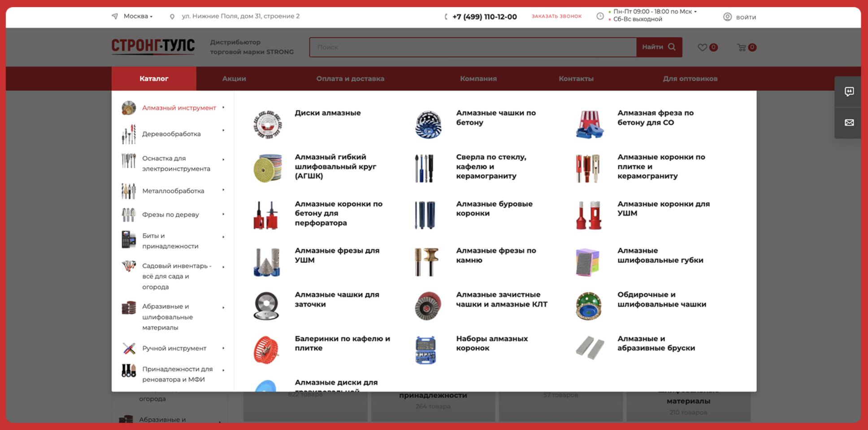The height and width of the screenshot is (430, 868).
Task: Expand the Деревообработка submenu arrow
Action: coord(223,130)
